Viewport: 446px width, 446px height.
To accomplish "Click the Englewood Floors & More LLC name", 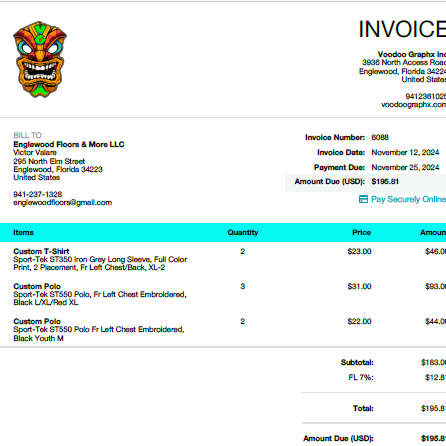I will [69, 144].
